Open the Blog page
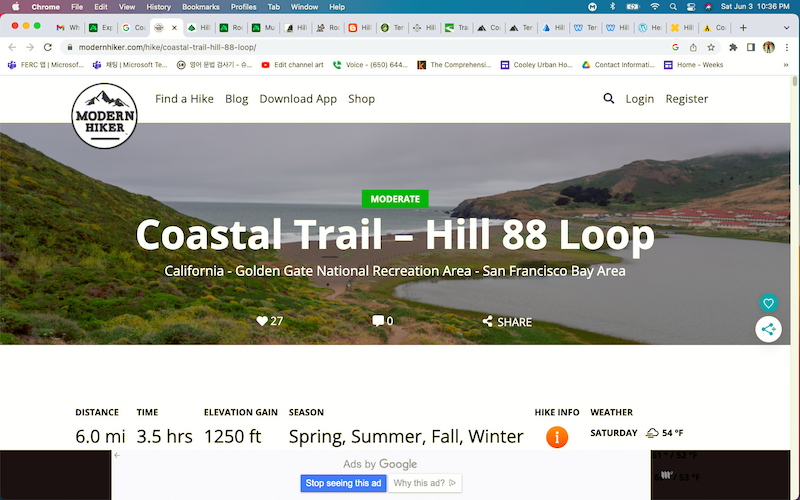The width and height of the screenshot is (800, 500). point(237,98)
